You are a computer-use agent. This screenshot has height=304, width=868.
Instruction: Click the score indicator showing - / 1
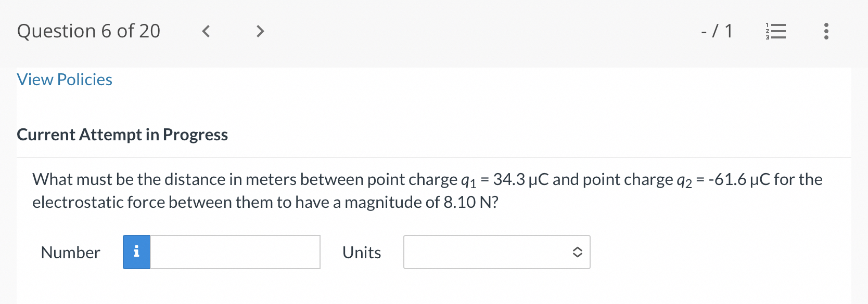[717, 31]
